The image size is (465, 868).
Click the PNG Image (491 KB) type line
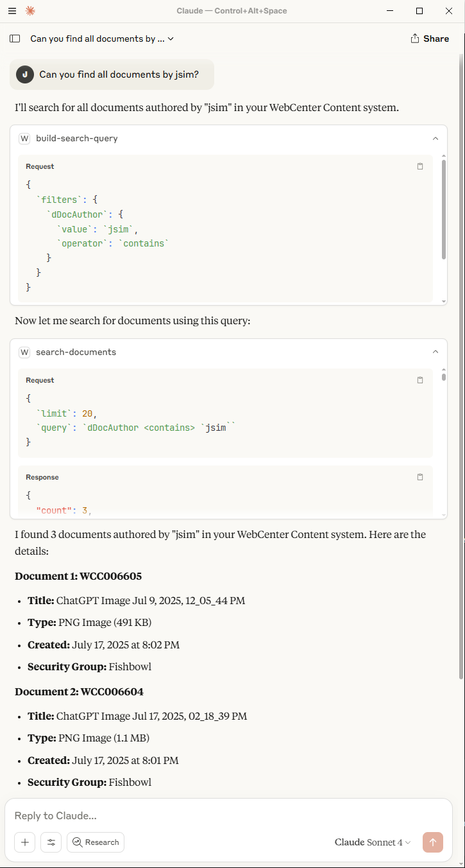(x=89, y=623)
